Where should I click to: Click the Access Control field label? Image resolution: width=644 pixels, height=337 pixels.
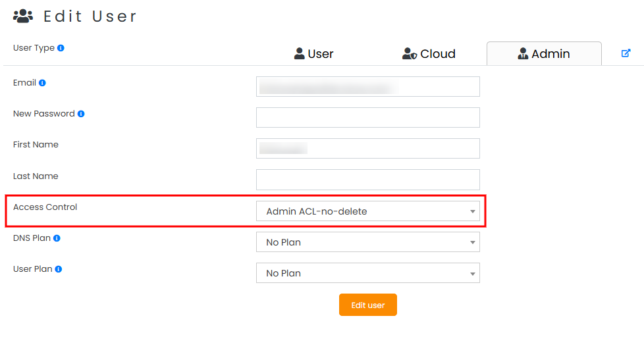(45, 207)
